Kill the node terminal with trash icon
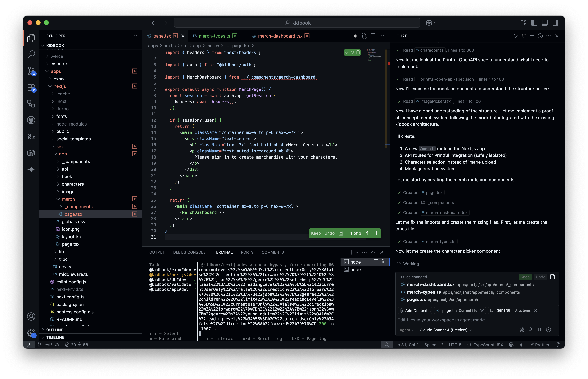Viewport: 588px width, 379px height. click(x=383, y=262)
